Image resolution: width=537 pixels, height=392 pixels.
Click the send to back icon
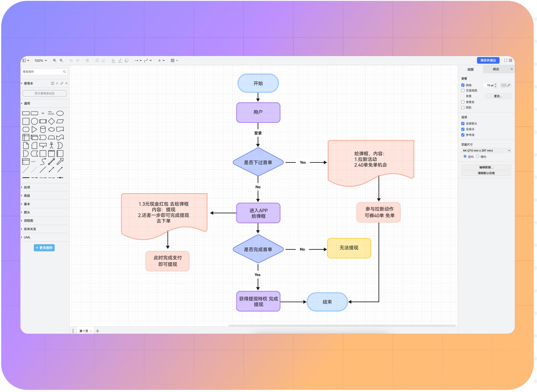coord(104,61)
